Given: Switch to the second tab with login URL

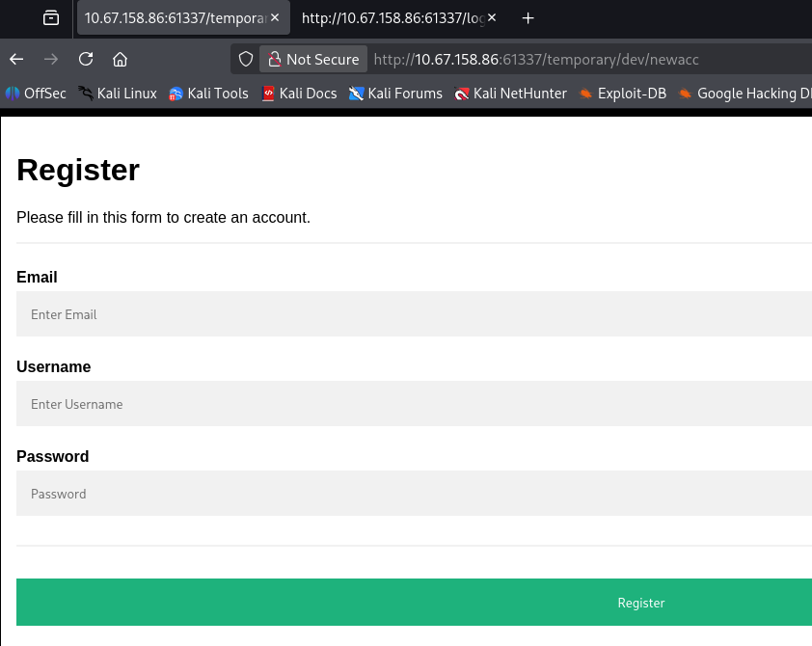Looking at the screenshot, I should [x=391, y=18].
